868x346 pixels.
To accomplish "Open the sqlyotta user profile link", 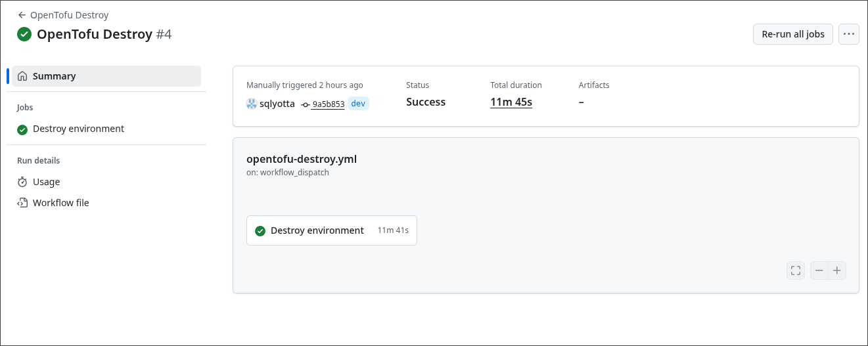I will (277, 104).
